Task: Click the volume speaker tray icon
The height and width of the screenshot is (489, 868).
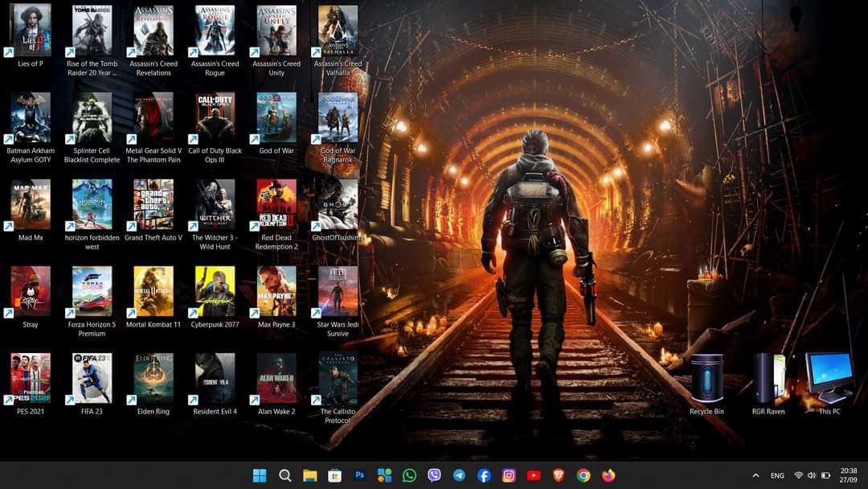Action: point(812,475)
